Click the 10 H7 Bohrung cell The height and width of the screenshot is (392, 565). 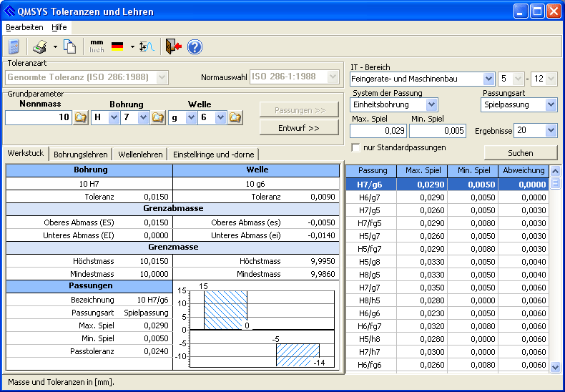click(89, 184)
